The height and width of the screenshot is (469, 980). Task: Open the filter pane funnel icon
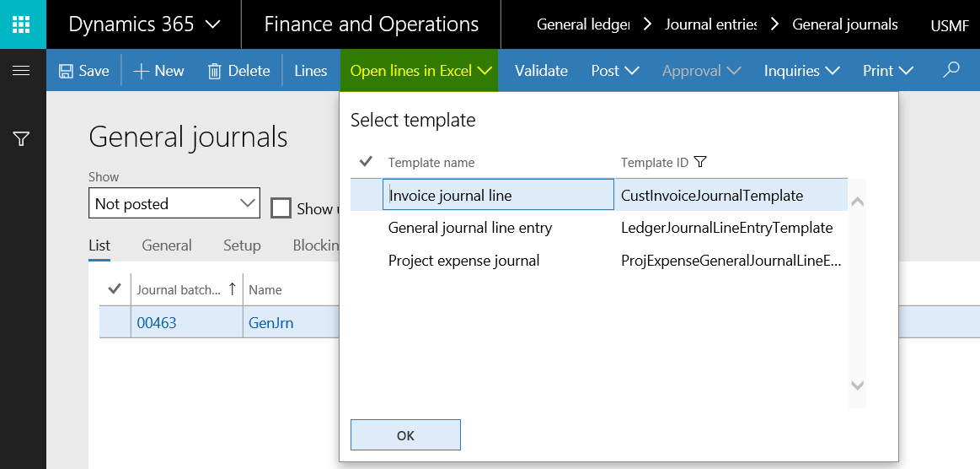coord(22,138)
